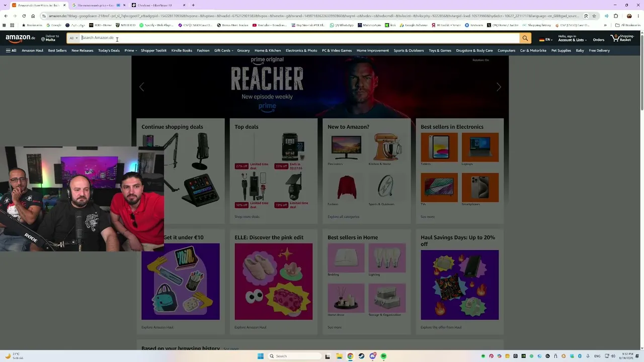Open the Orders link
The height and width of the screenshot is (362, 644).
599,40
